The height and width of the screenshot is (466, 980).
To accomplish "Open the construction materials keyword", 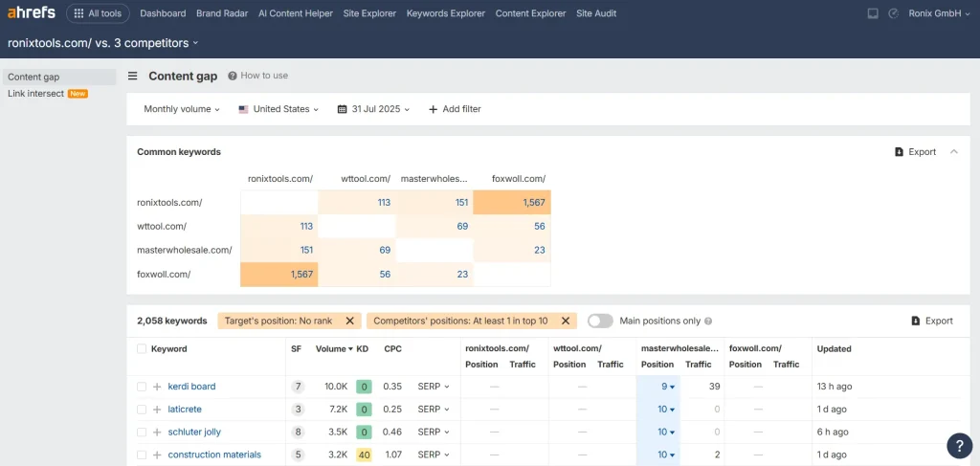I will 214,455.
